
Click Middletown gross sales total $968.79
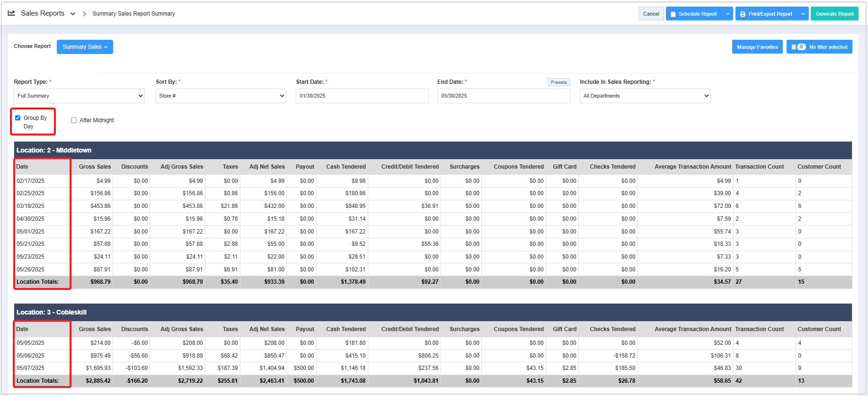(100, 282)
